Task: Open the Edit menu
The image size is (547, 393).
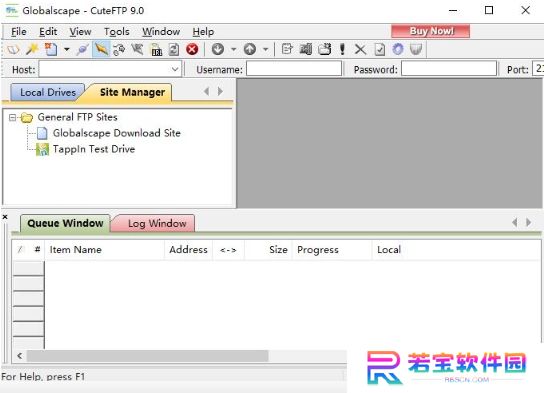Action: click(x=48, y=32)
